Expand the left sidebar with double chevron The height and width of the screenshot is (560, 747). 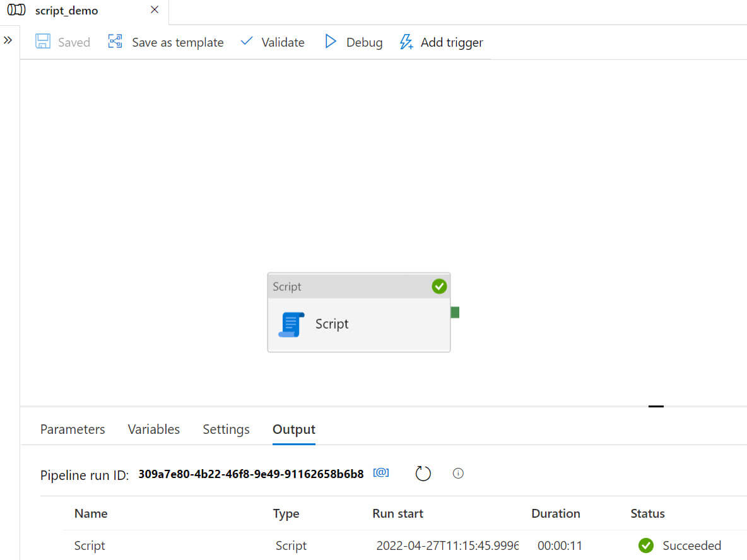click(x=8, y=40)
